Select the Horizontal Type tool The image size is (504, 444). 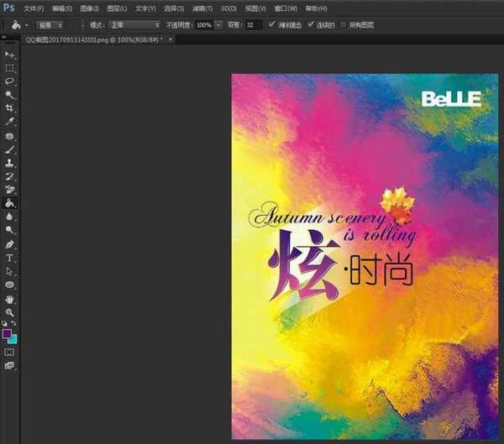(x=10, y=258)
